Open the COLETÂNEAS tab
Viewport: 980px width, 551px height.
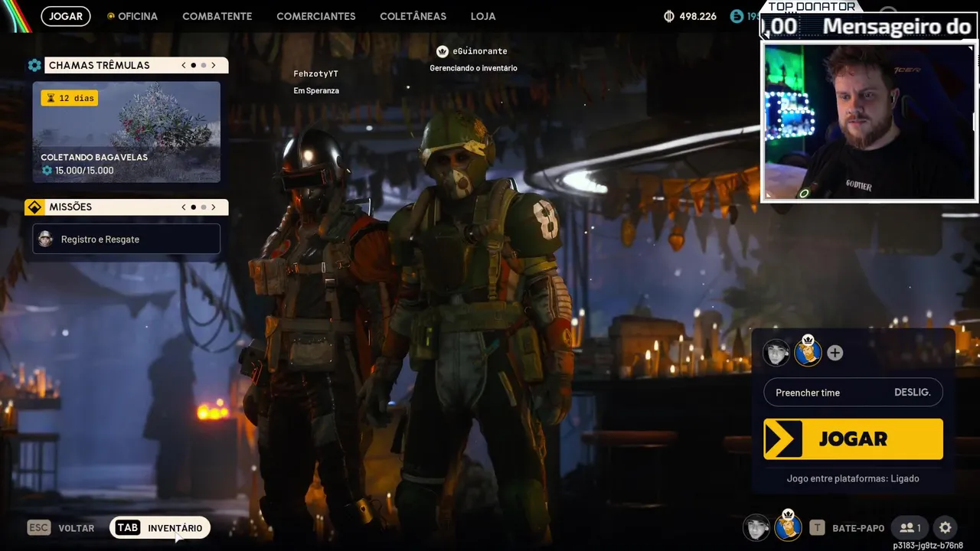coord(413,16)
